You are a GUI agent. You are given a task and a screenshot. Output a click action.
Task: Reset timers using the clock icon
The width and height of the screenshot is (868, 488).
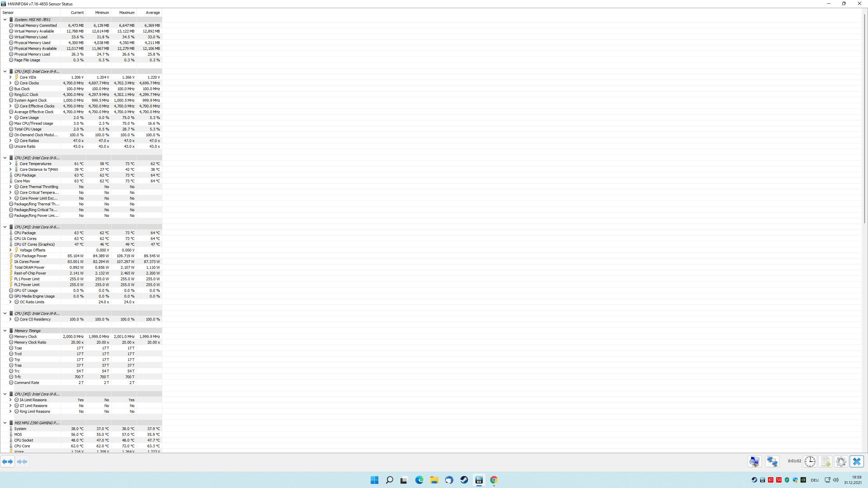[810, 461]
